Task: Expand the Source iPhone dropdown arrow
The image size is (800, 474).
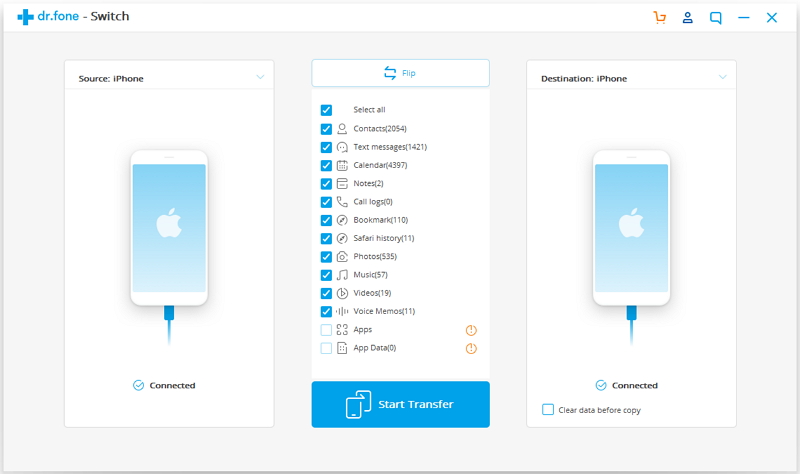Action: click(260, 77)
